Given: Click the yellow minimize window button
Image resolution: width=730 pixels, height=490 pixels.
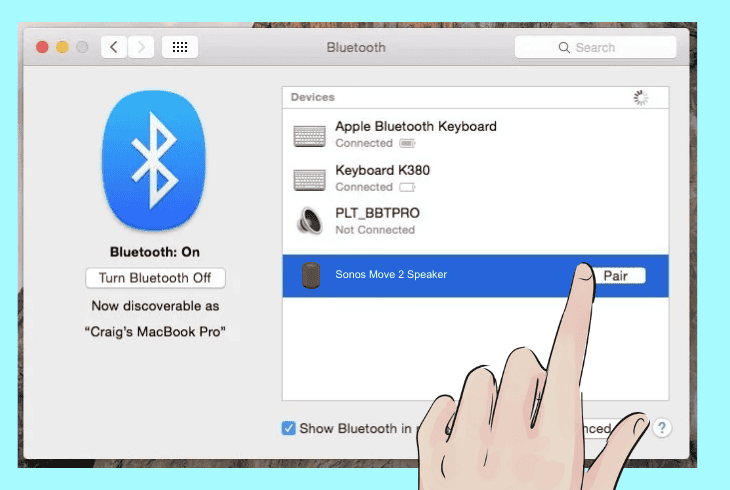Looking at the screenshot, I should 62,47.
